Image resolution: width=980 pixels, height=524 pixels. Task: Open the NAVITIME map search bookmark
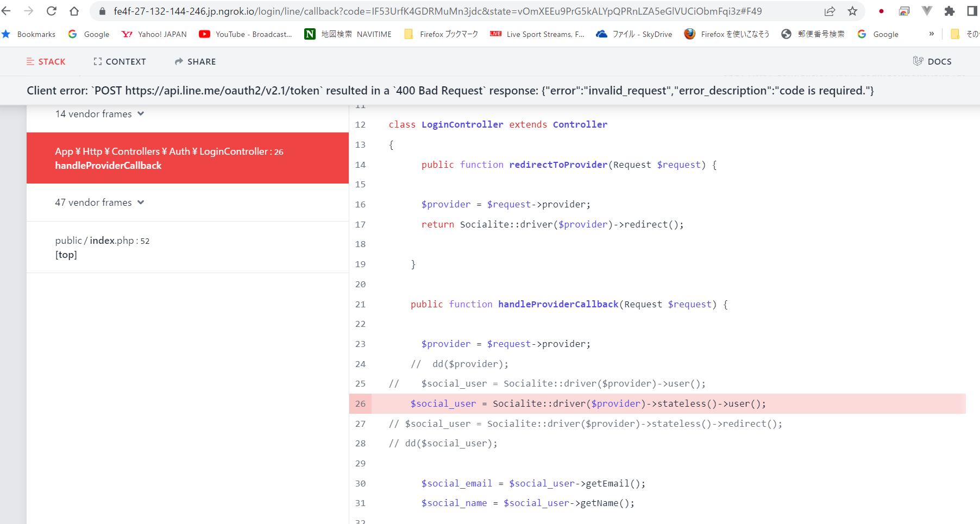pyautogui.click(x=348, y=34)
